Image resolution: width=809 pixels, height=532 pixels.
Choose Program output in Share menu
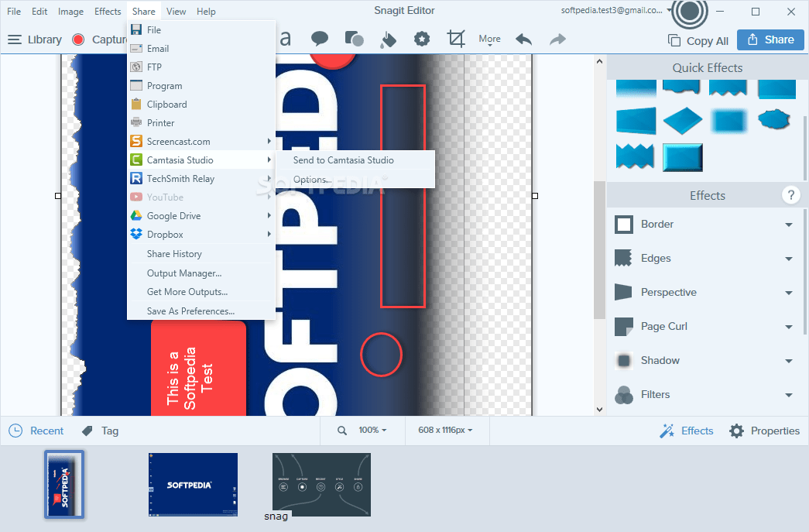[201, 86]
